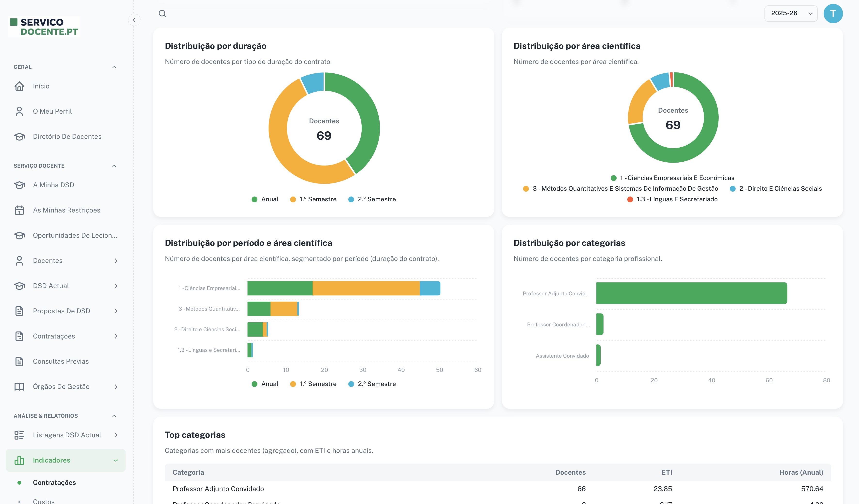Click Professor Coordenador bar in categorias chart
The image size is (859, 504).
[600, 324]
